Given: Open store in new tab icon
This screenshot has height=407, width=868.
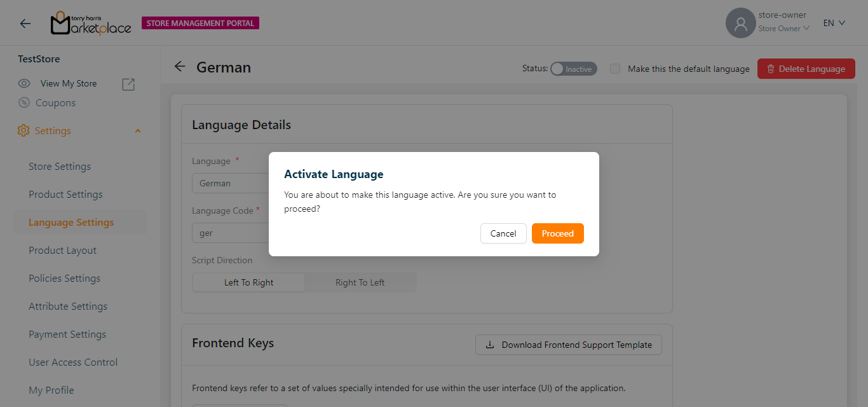Looking at the screenshot, I should (x=128, y=84).
